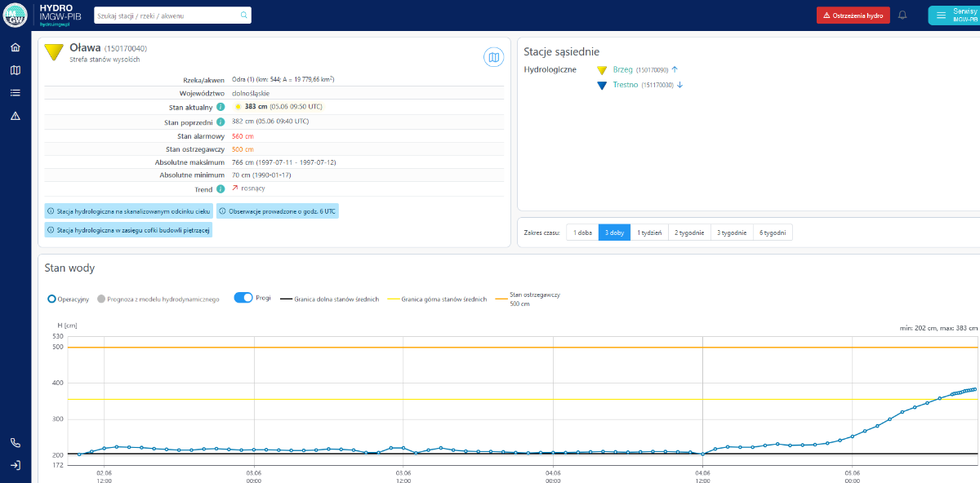
Task: Toggle the Progi switch
Action: 243,298
